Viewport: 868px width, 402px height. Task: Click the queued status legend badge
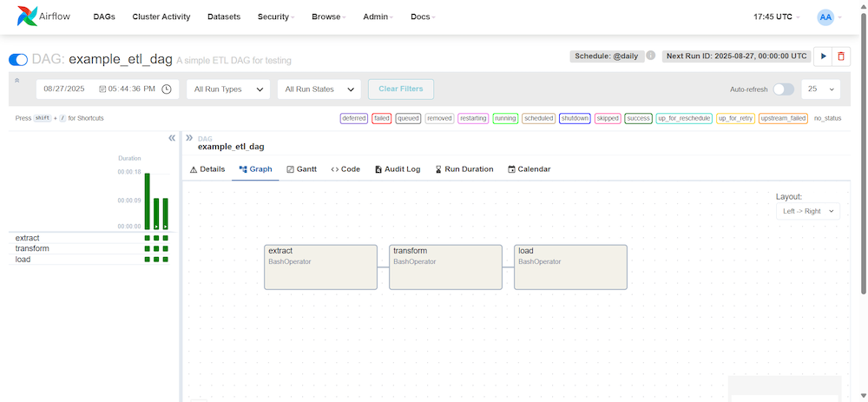[408, 118]
